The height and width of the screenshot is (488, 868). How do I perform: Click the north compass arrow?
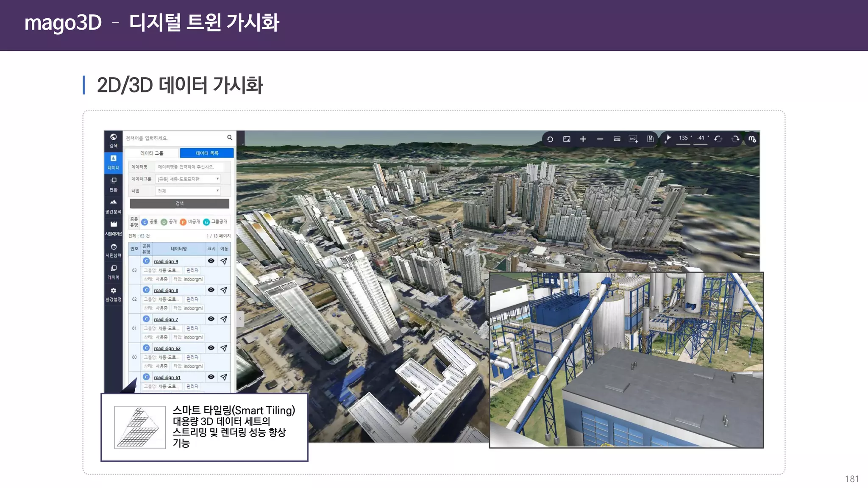(x=668, y=139)
